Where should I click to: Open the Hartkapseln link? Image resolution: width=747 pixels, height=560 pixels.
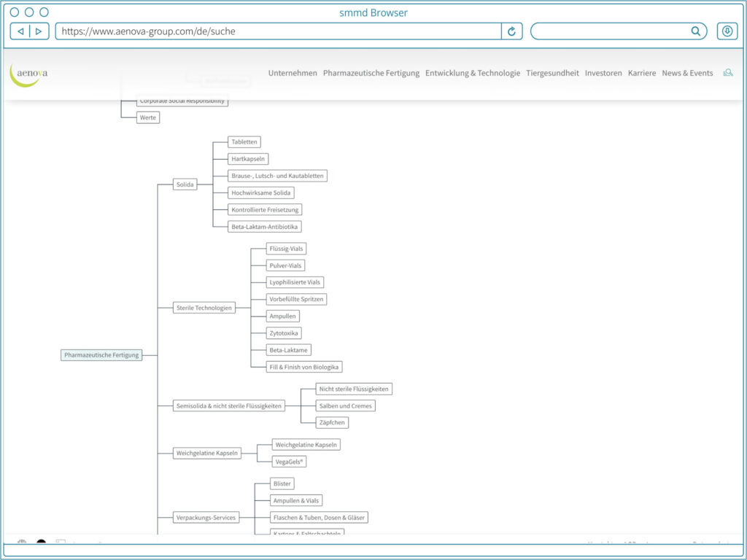[248, 159]
